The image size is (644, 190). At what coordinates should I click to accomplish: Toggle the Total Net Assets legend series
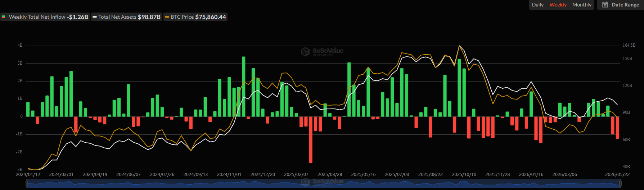click(126, 17)
